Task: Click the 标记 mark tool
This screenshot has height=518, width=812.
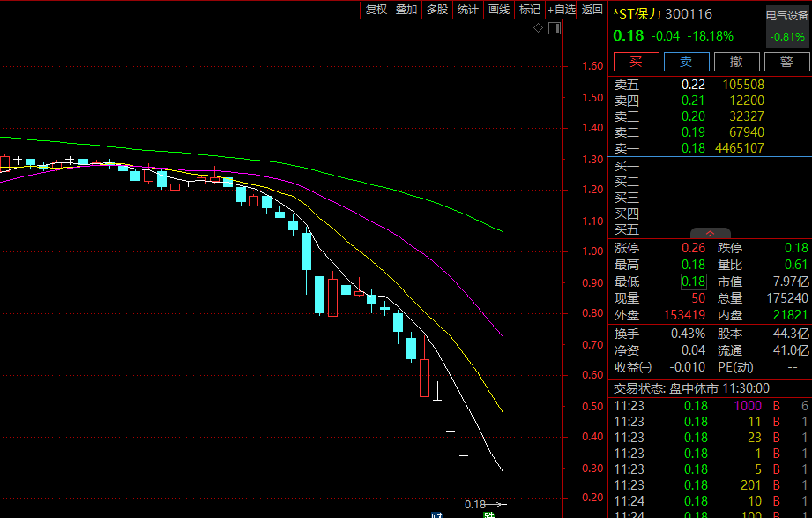Action: tap(529, 10)
